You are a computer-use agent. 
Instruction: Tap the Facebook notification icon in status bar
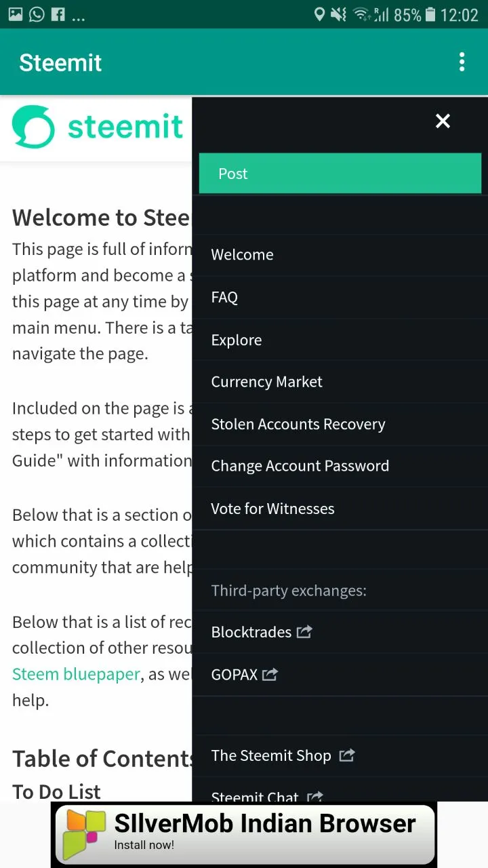[x=58, y=14]
